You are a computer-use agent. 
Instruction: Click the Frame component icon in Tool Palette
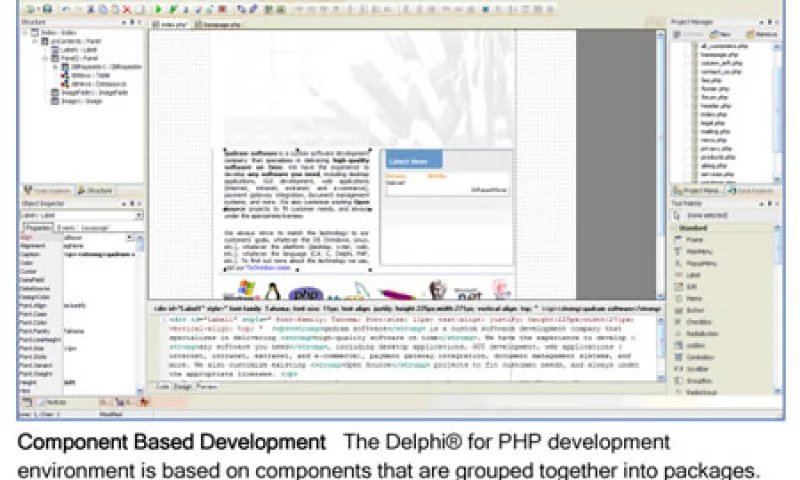click(679, 239)
